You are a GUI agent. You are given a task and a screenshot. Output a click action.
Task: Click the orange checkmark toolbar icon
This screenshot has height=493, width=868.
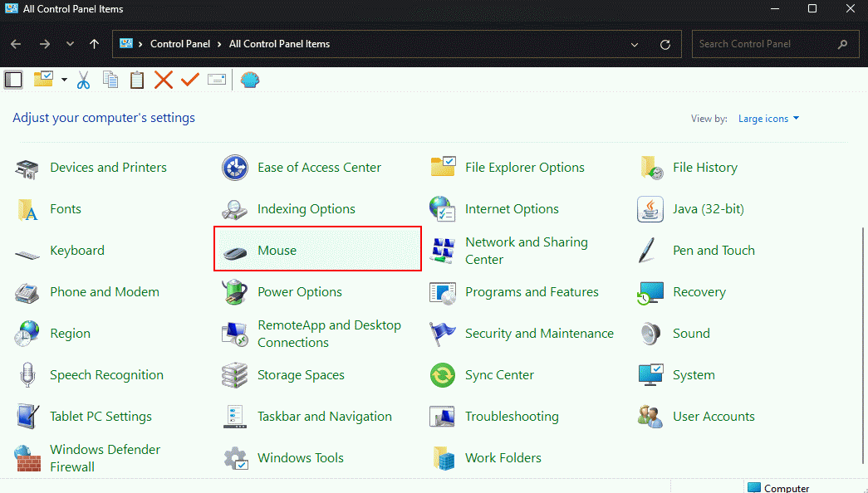pos(190,80)
